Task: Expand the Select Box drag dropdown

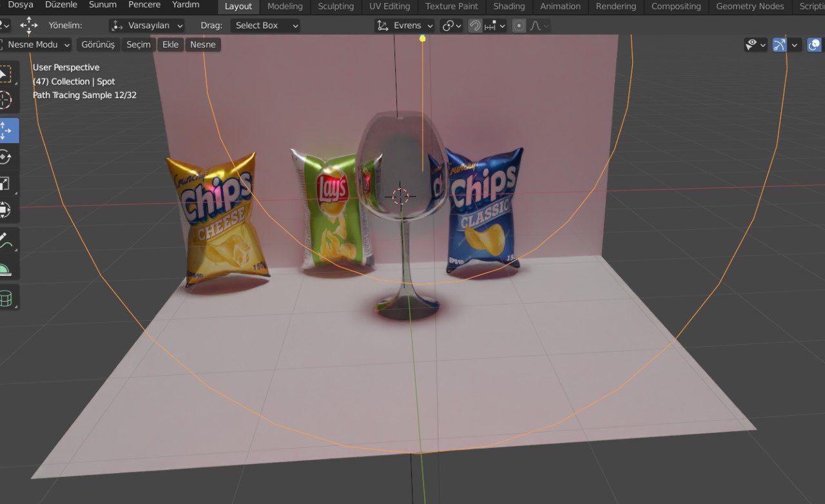Action: 265,26
